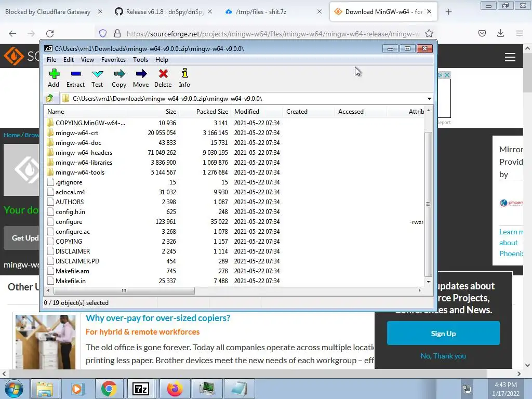
Task: Click the taskbar clock showing 4:43 PM
Action: pos(506,389)
